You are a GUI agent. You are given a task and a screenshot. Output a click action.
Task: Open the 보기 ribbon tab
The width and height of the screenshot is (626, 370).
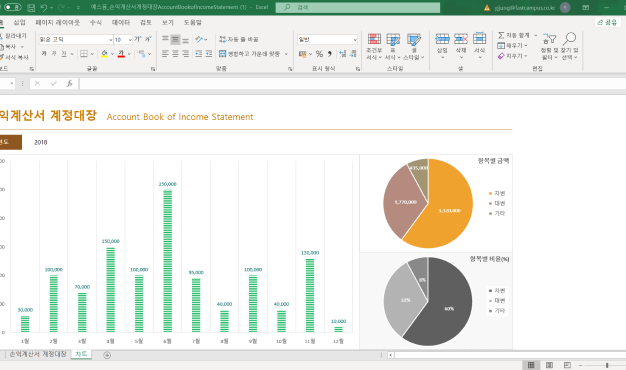tap(168, 22)
